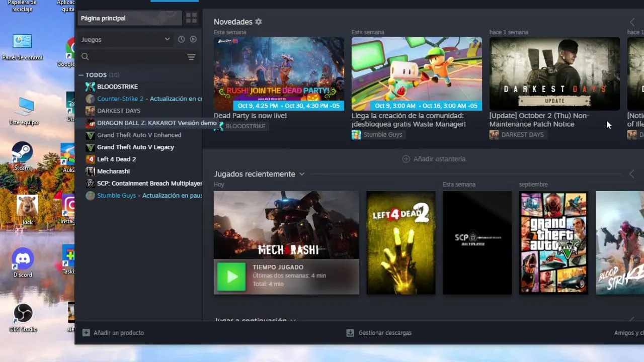Open the Mecharashi banner image
Screen dimensions: 644x362
[286, 225]
